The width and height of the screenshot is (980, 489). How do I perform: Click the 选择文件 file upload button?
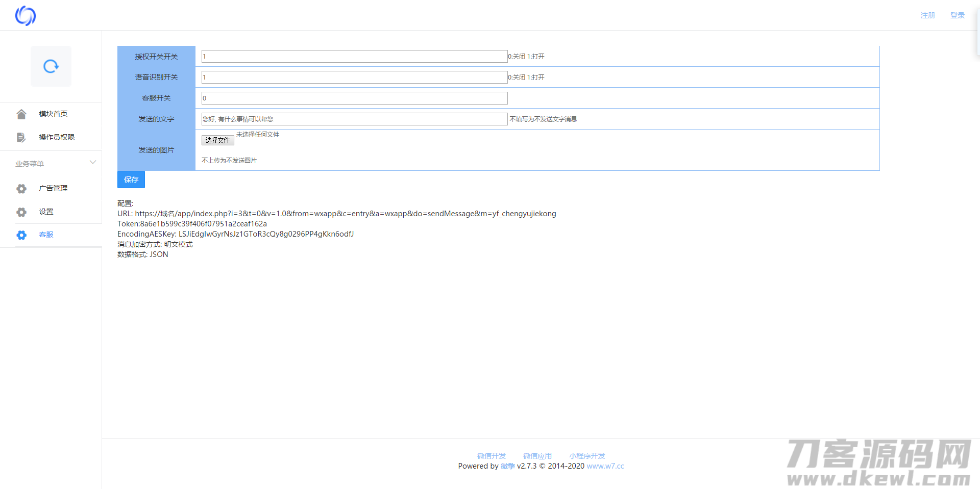point(218,140)
